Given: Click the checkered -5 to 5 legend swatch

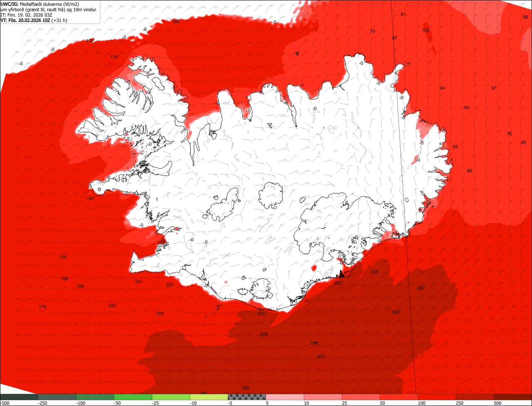Looking at the screenshot, I should [x=247, y=396].
